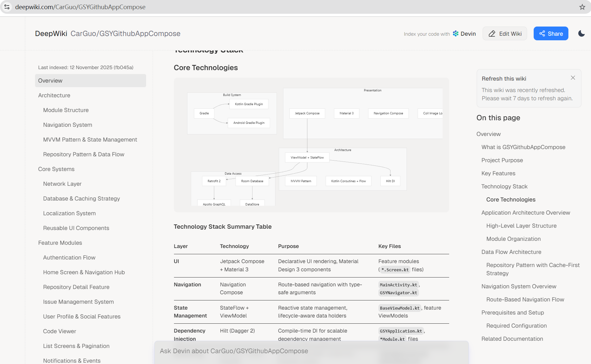Jump to Core Technologies in page outline
591x364 pixels.
(x=511, y=200)
